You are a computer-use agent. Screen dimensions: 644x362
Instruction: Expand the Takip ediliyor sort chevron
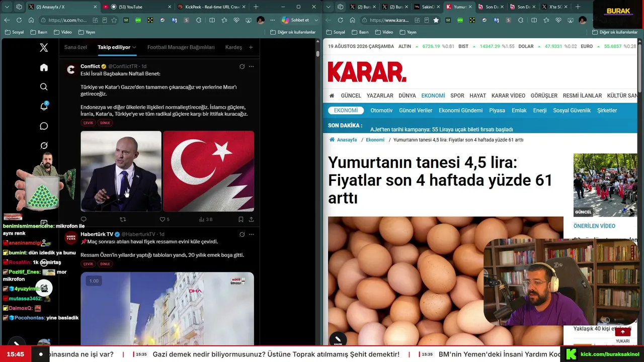[134, 47]
